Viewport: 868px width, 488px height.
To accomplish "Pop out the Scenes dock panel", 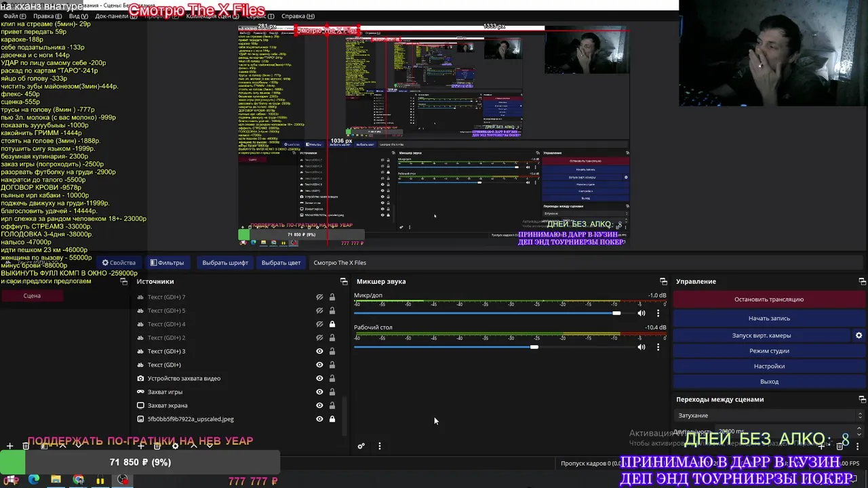I will [123, 281].
